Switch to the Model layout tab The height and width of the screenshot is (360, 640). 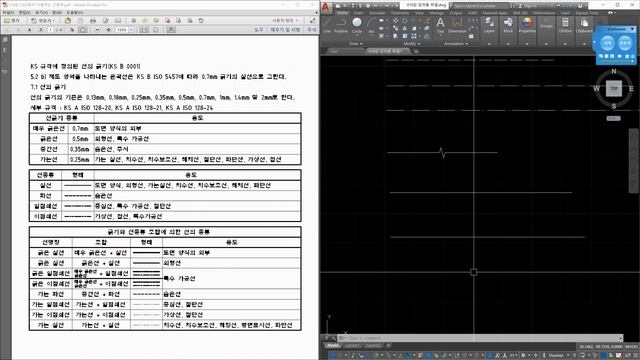click(x=333, y=346)
